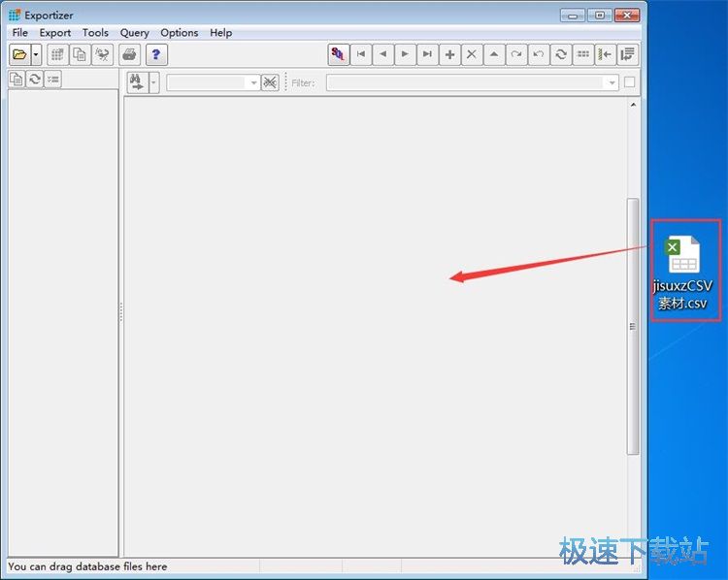Image resolution: width=728 pixels, height=580 pixels.
Task: Toggle the SQL editor button
Action: (x=338, y=54)
